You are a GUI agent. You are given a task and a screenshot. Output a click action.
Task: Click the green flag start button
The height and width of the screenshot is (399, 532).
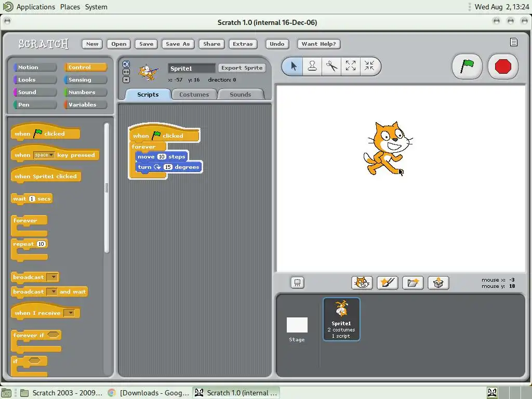[x=467, y=66]
